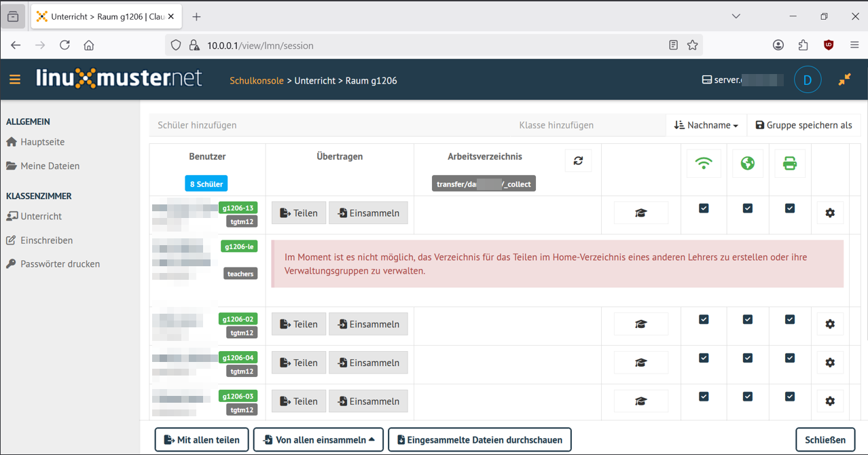868x455 pixels.
Task: Click the Mit allen teilen button
Action: click(x=202, y=440)
